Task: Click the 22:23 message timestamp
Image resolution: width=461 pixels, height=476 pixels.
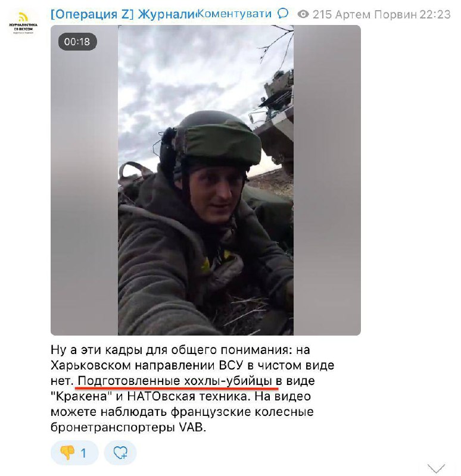Action: pos(435,14)
